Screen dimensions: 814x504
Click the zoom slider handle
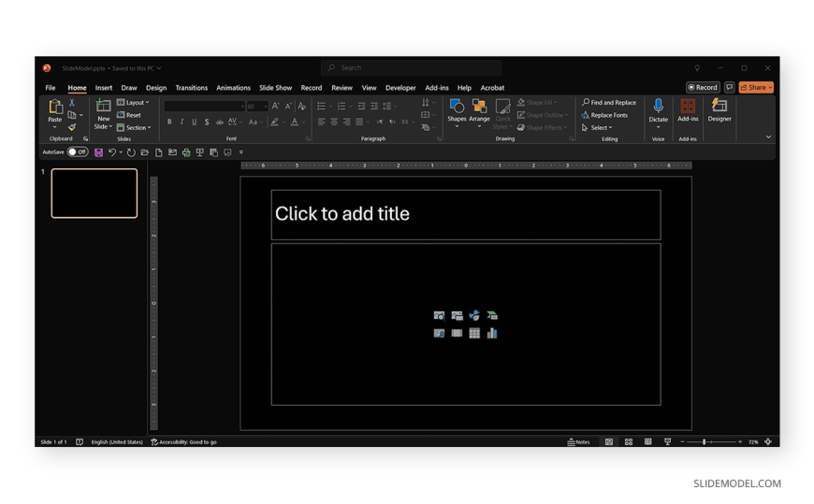tap(704, 441)
